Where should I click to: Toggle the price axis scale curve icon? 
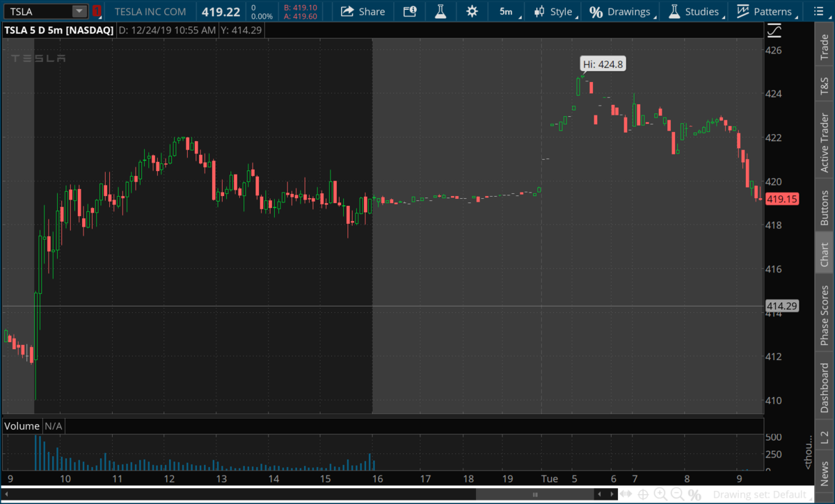pyautogui.click(x=774, y=31)
